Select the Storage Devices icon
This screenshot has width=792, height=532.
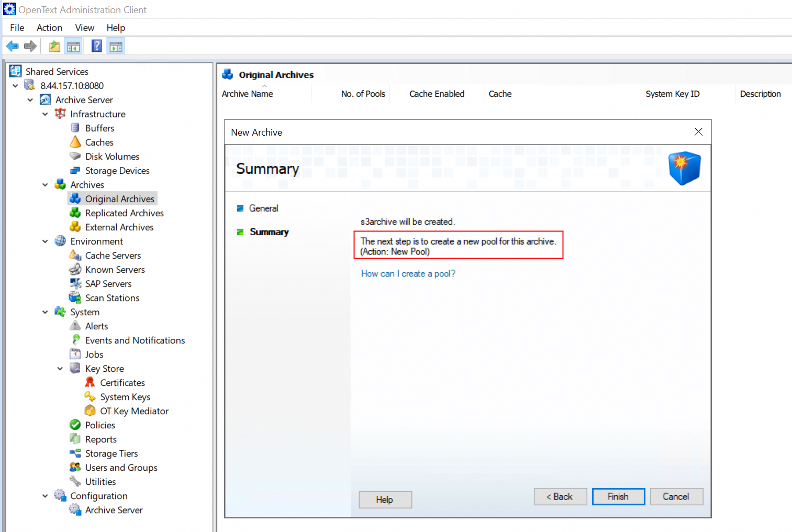point(75,171)
